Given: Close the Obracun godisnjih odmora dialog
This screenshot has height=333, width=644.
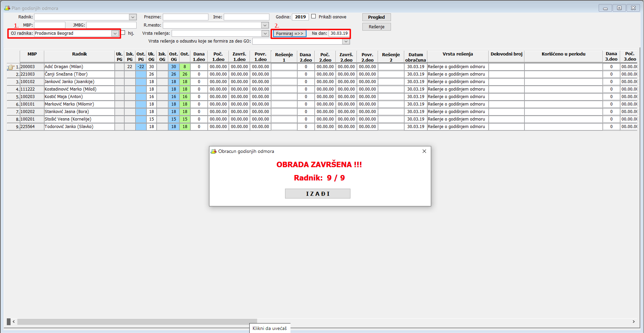Looking at the screenshot, I should (x=424, y=151).
